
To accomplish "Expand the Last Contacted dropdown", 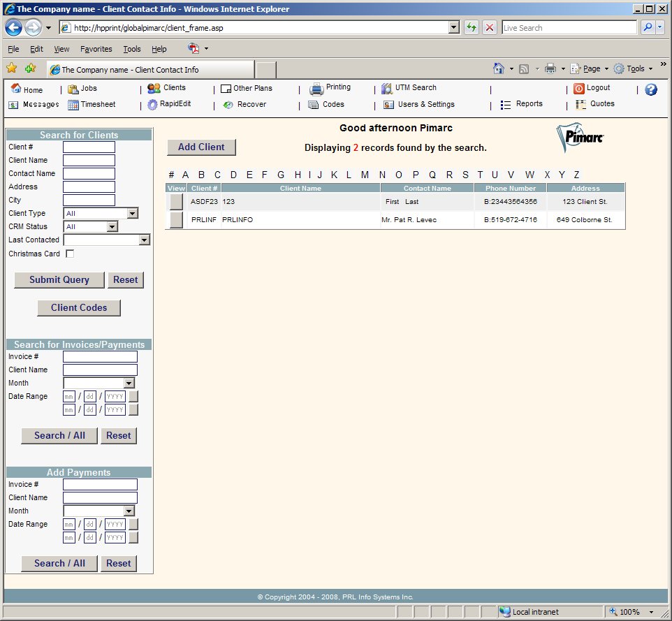I will coord(145,240).
